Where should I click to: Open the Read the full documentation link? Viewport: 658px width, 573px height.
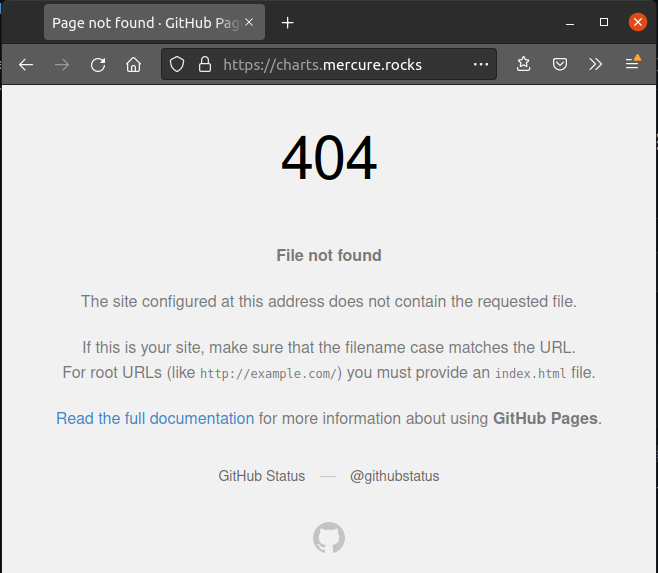tap(155, 419)
